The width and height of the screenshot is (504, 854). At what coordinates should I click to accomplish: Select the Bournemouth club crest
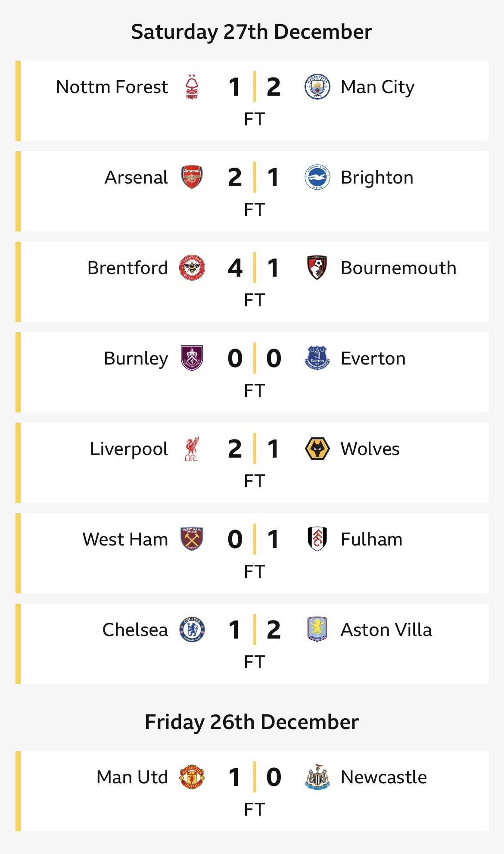tap(317, 268)
